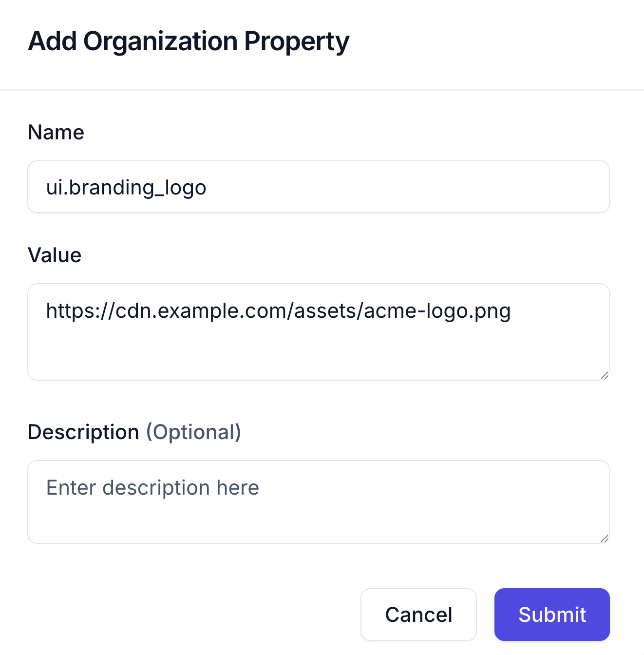Click the word Property in the heading
The image size is (644, 655).
tap(297, 41)
